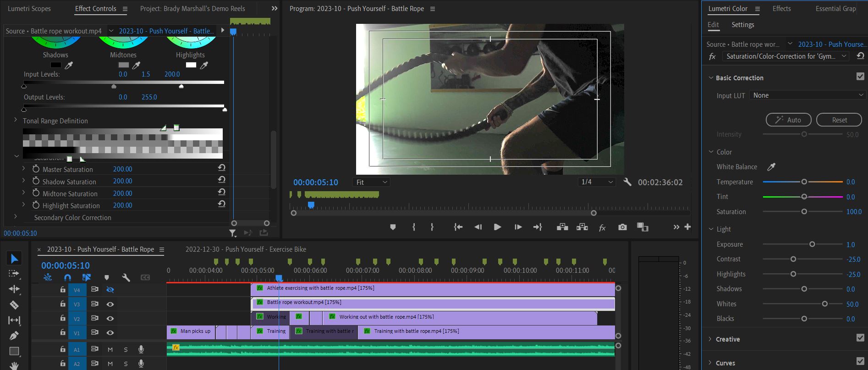Click the Shadows black color swatch
Viewport: 868px width, 370px height.
pos(55,65)
